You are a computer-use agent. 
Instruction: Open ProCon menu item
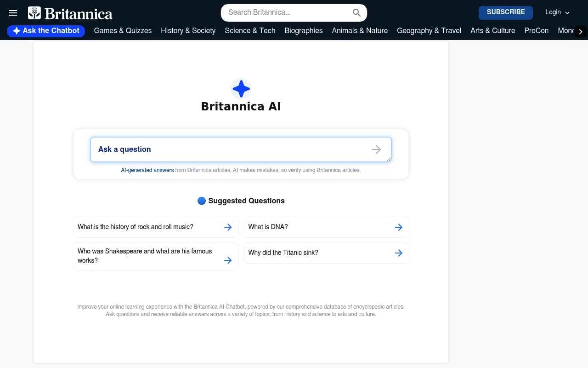click(537, 31)
